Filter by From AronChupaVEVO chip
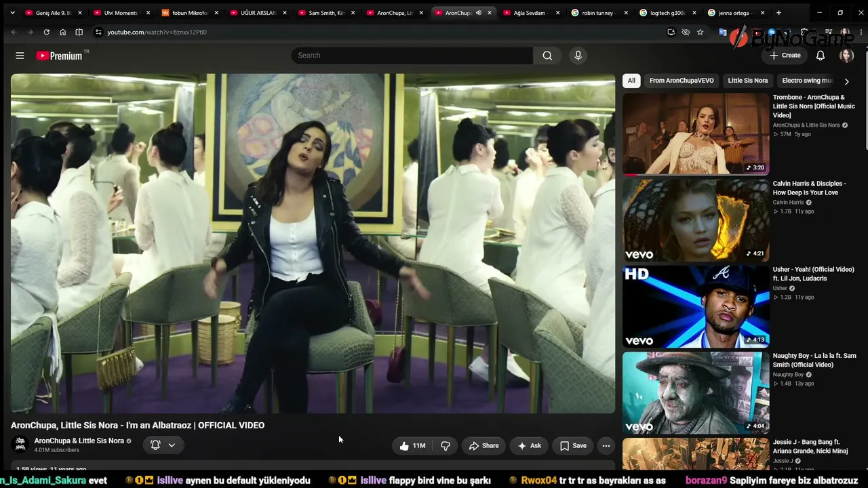This screenshot has height=488, width=868. [x=682, y=81]
